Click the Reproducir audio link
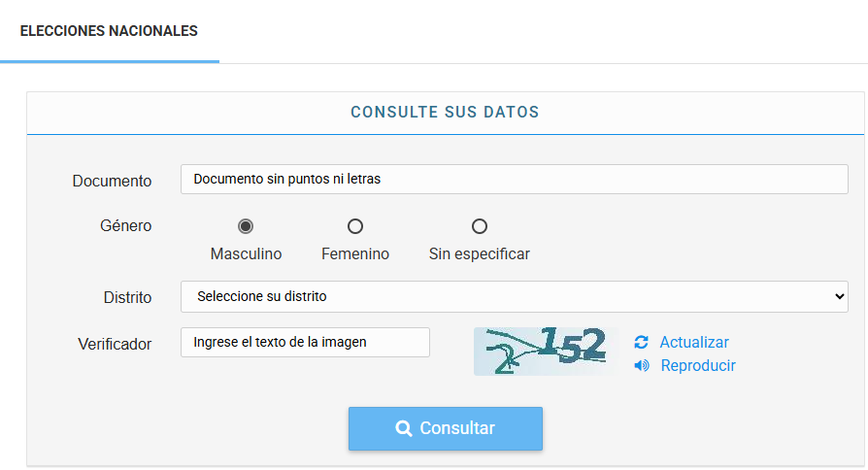868x470 pixels. (x=698, y=366)
